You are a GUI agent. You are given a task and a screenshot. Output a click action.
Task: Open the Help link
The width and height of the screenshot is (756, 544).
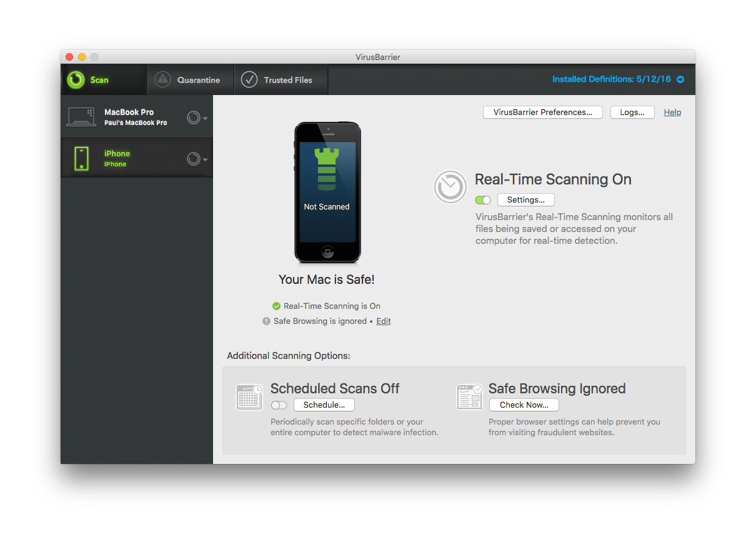pyautogui.click(x=672, y=113)
